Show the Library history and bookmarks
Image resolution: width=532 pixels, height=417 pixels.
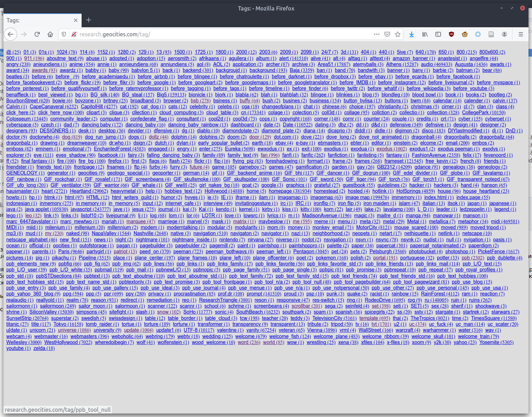425,34
